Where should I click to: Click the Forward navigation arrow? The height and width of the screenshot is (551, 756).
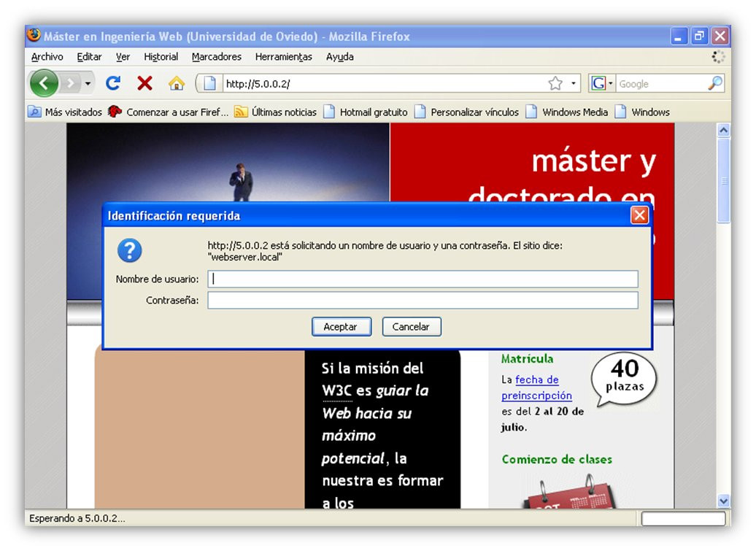tap(71, 84)
